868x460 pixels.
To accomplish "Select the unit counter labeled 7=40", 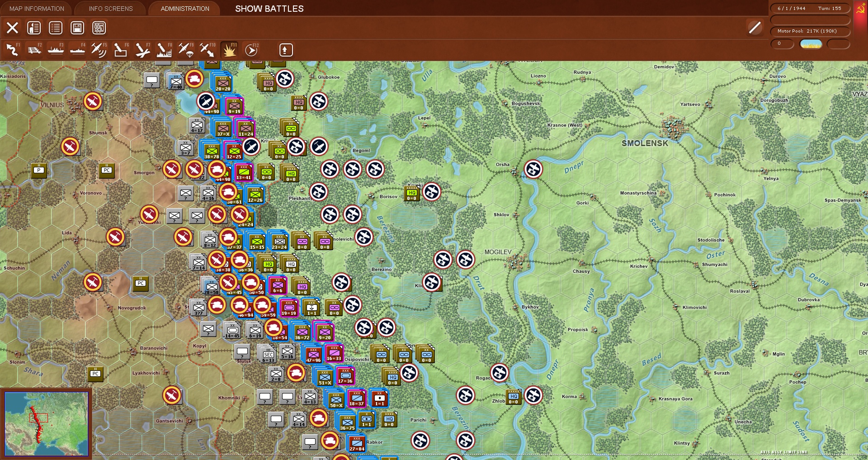I will pos(176,82).
